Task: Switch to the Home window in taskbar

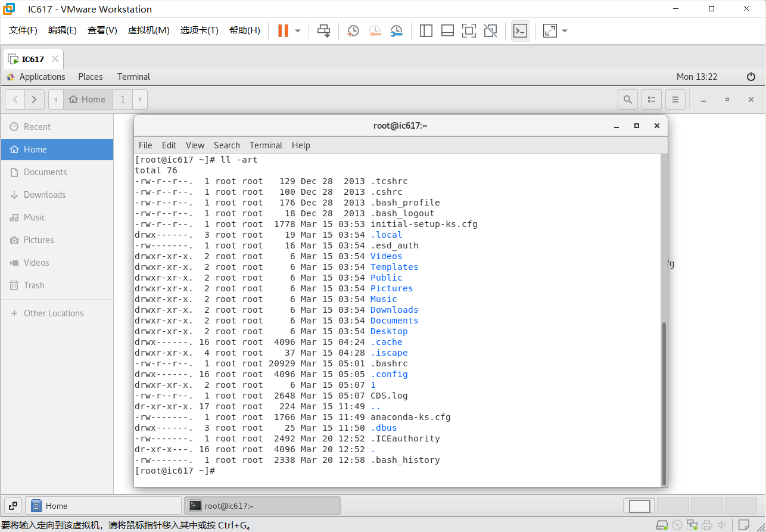Action: 103,506
